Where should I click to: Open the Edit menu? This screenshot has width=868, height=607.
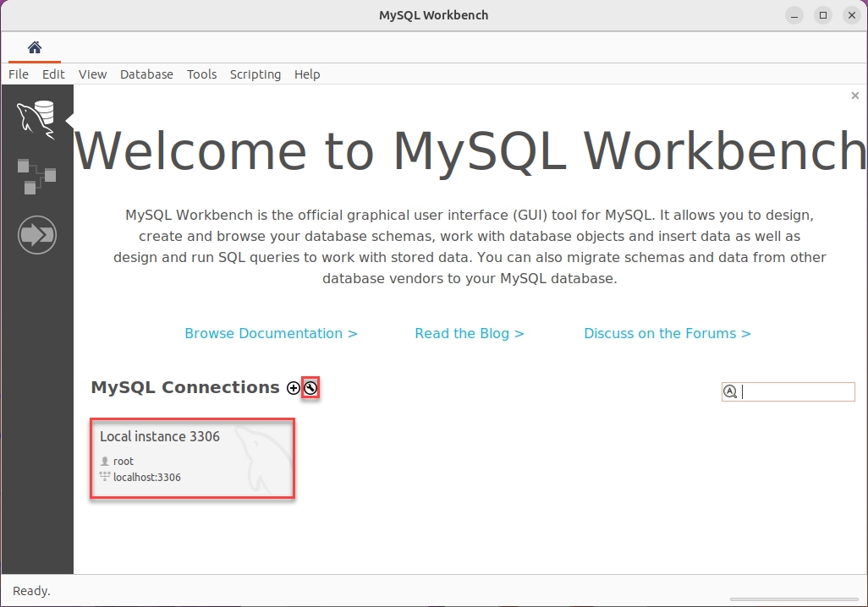(x=53, y=74)
